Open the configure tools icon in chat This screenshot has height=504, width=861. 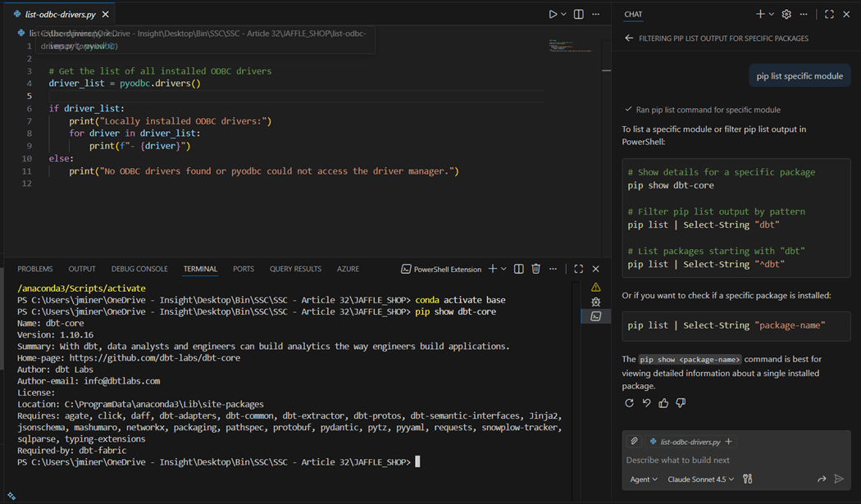[x=747, y=479]
